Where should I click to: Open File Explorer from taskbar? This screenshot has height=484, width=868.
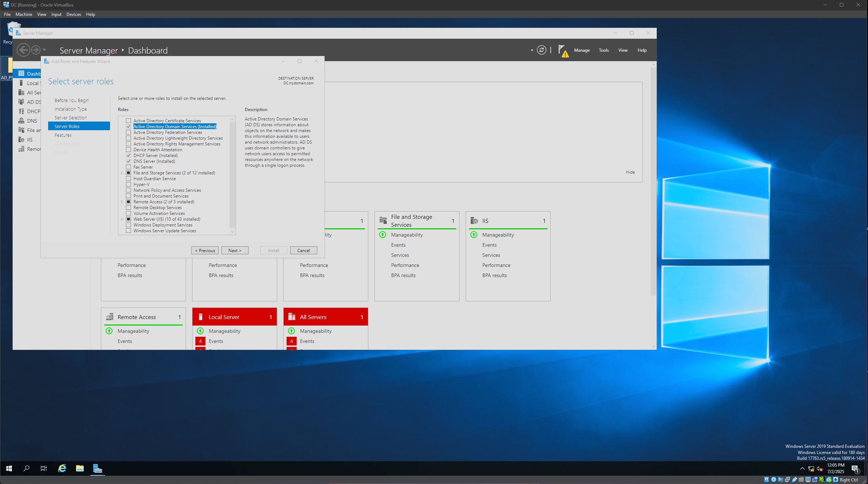click(x=80, y=468)
